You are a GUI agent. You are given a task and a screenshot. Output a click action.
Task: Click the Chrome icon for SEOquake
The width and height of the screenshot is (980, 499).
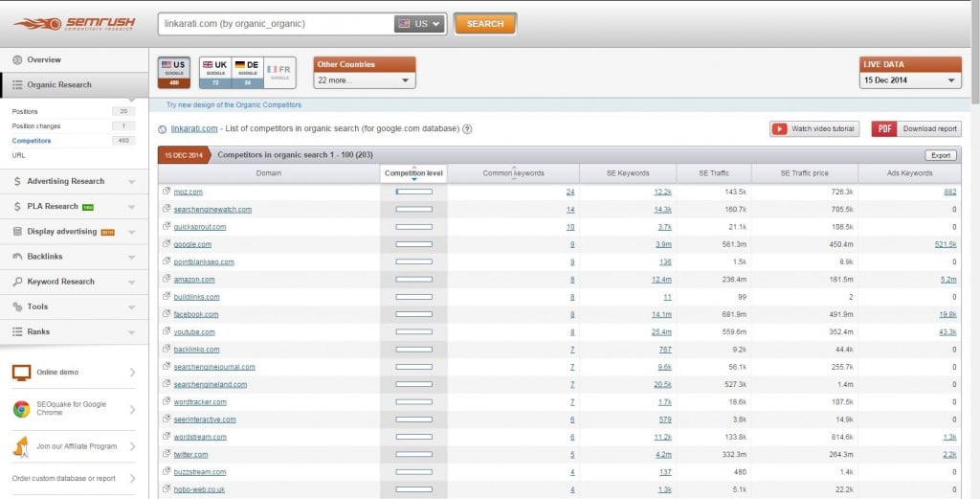pos(21,409)
